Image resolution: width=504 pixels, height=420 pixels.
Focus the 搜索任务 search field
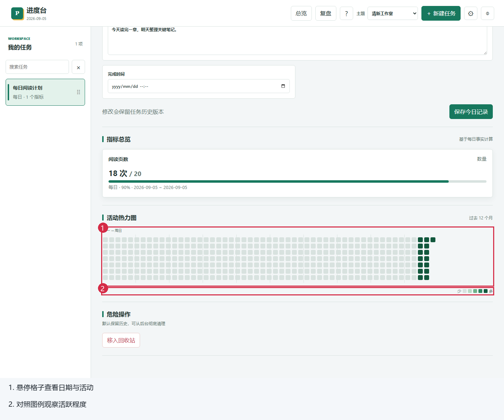tap(37, 67)
